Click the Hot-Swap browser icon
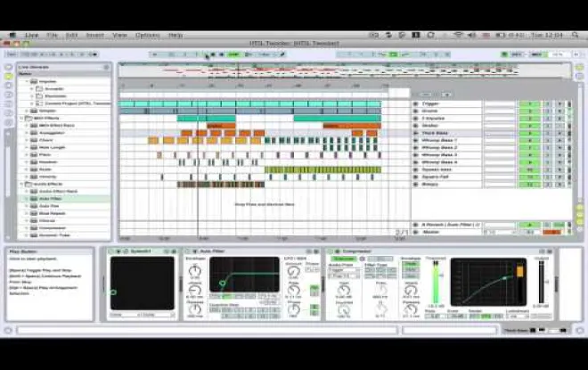Viewport: 588px width, 370px height. [x=8, y=122]
